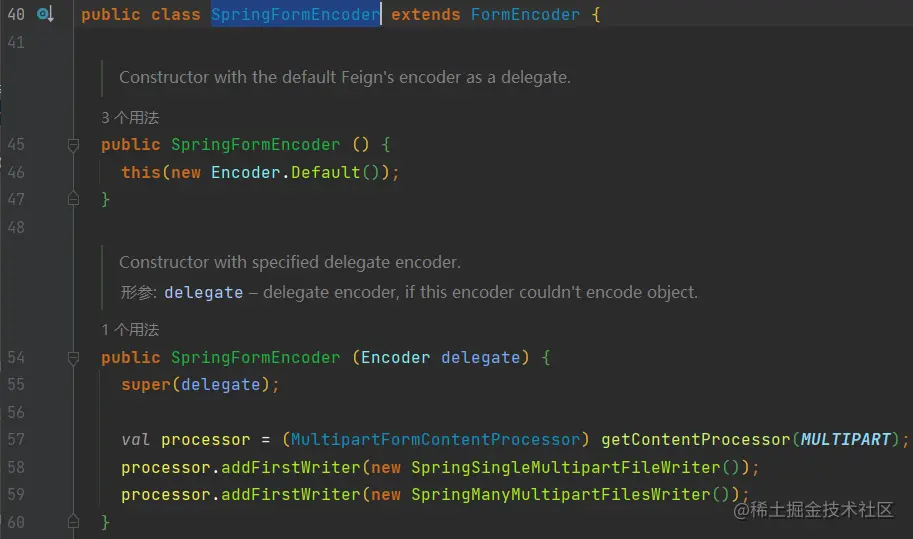Click SpringFormEncoder constructor name on line 54
This screenshot has width=913, height=539.
tap(255, 357)
